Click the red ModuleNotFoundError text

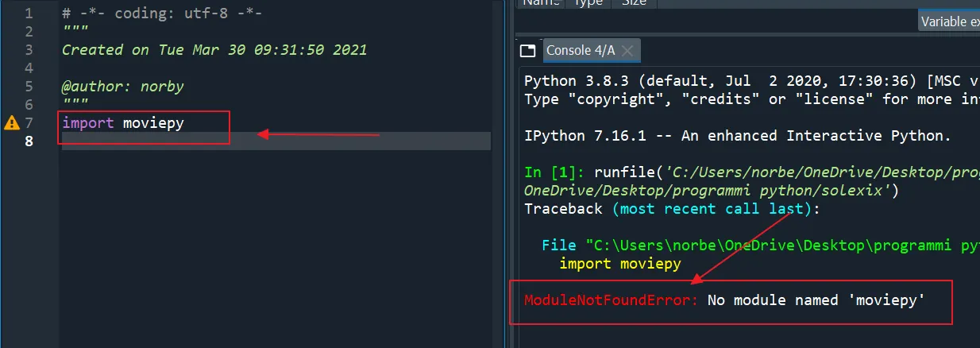tap(612, 300)
